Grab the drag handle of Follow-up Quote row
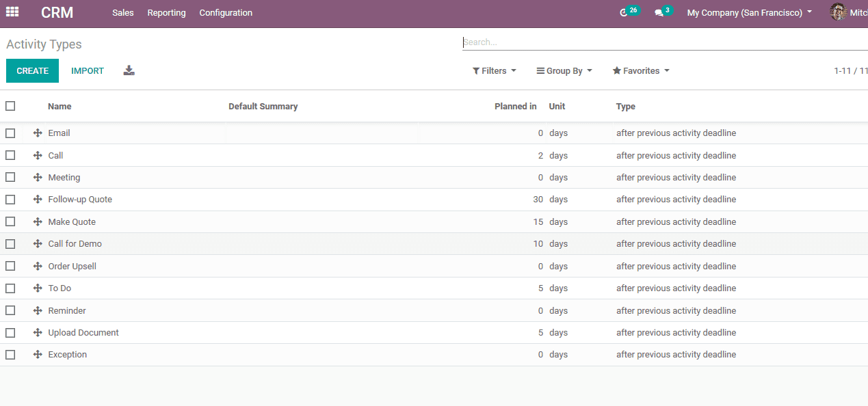Viewport: 868px width, 406px height. (38, 200)
